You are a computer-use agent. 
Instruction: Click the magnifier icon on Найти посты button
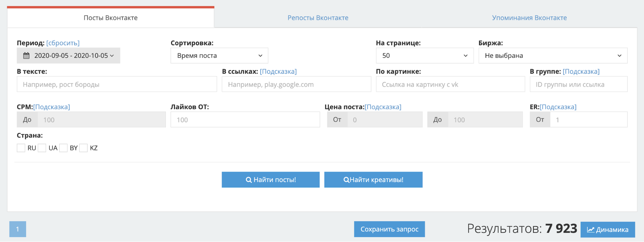coord(249,180)
